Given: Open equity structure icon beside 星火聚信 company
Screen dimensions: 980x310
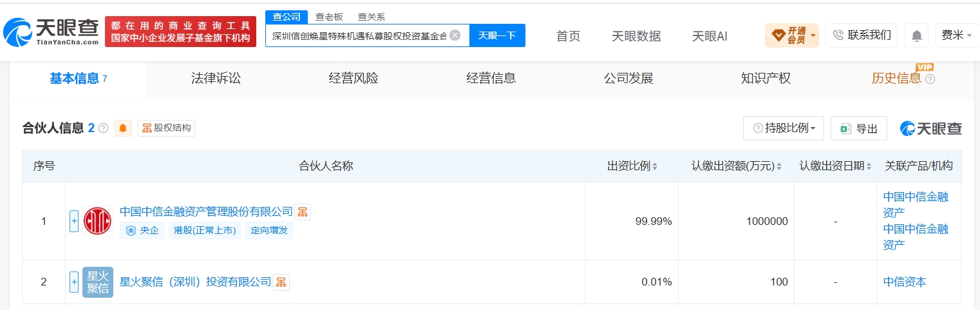Looking at the screenshot, I should click(281, 282).
